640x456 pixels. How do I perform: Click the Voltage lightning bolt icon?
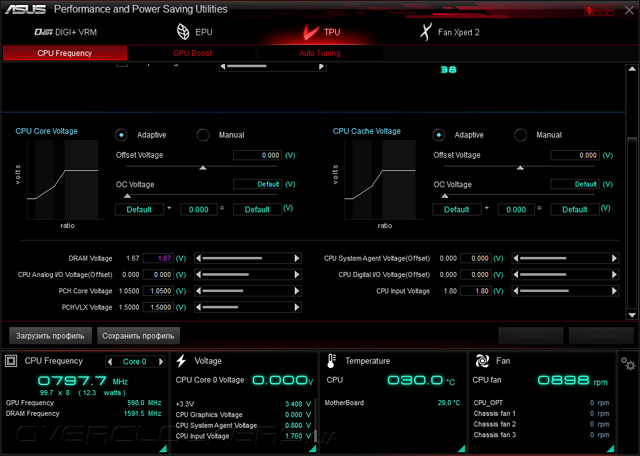[181, 361]
